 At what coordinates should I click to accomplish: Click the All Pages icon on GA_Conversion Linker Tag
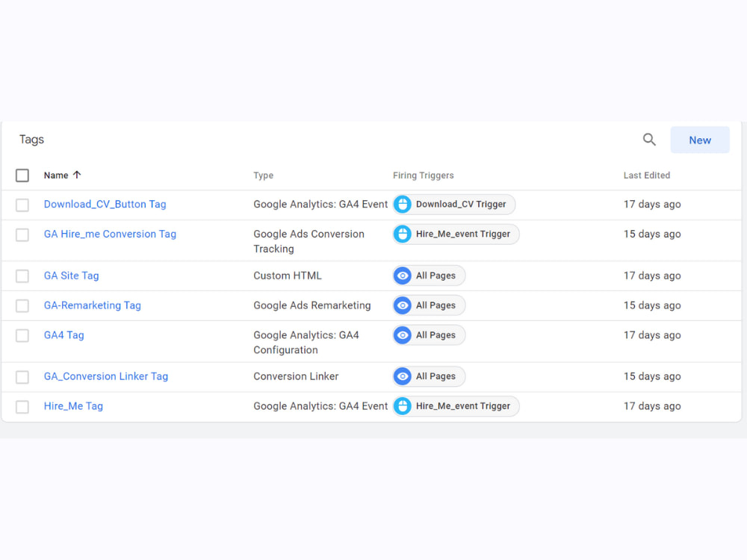(402, 376)
